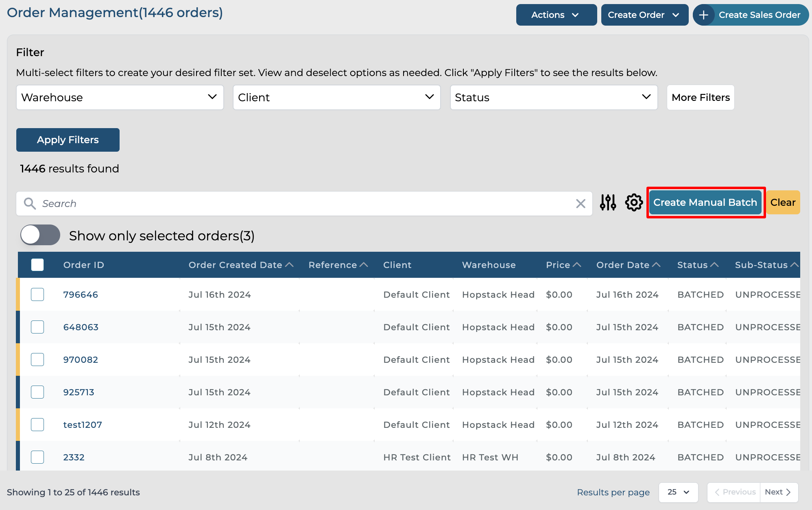
Task: Open the results per page dropdown
Action: (x=678, y=492)
